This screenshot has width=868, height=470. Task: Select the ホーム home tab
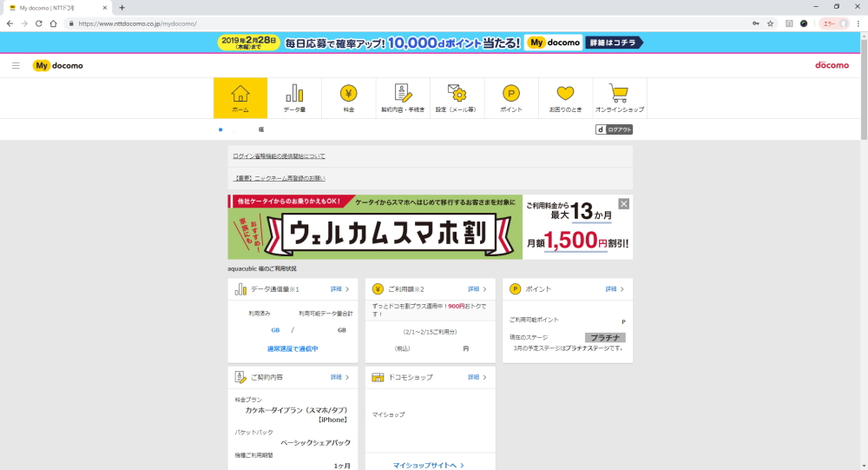[240, 98]
